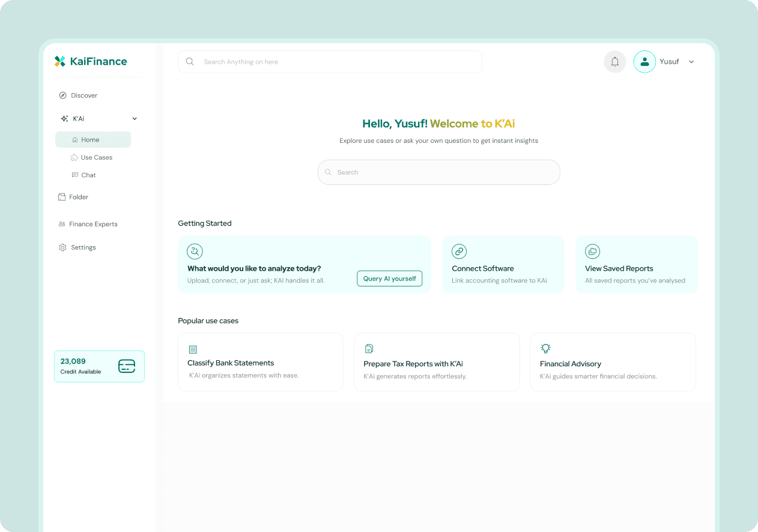This screenshot has width=758, height=532.
Task: Open the Folder section icon
Action: [62, 196]
